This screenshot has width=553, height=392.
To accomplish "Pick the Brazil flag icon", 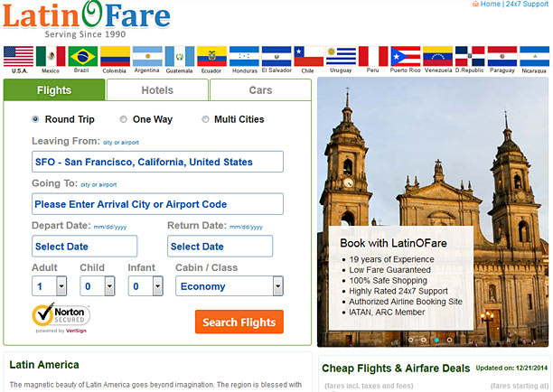I will tap(83, 56).
